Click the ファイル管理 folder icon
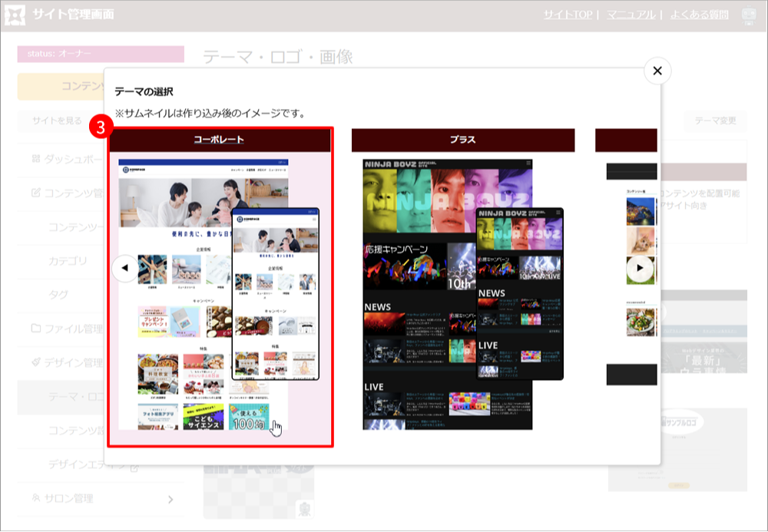 (35, 329)
